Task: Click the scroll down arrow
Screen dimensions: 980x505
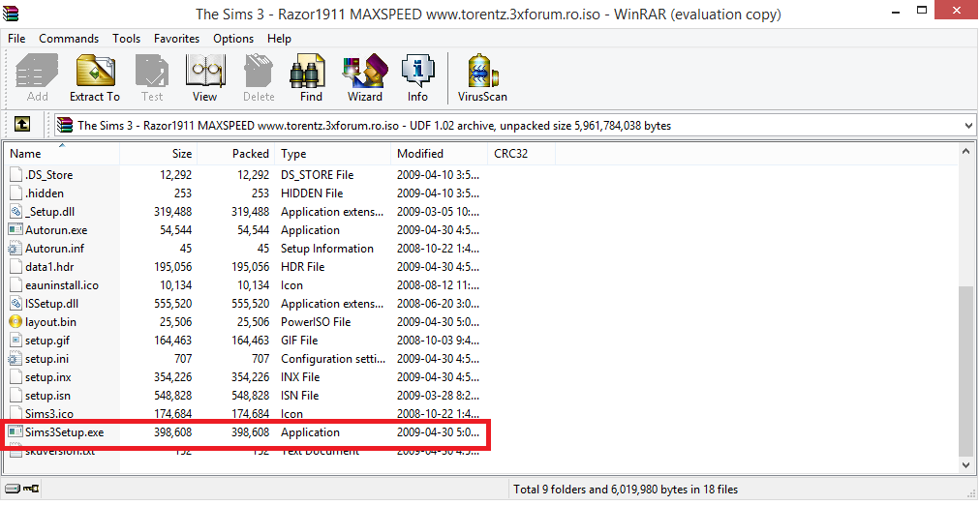Action: click(x=965, y=465)
